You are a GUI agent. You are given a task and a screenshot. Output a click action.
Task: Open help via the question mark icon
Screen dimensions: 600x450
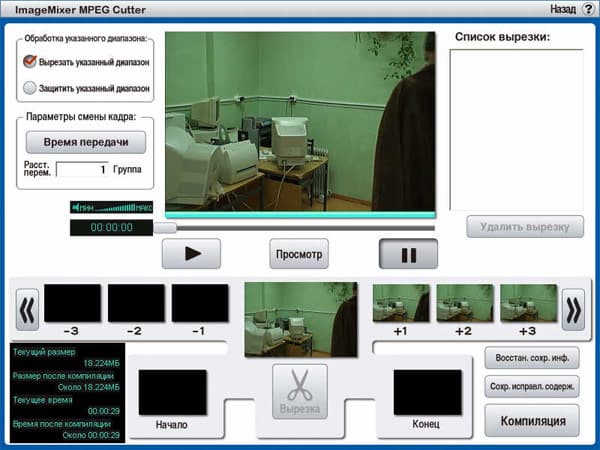[x=589, y=9]
